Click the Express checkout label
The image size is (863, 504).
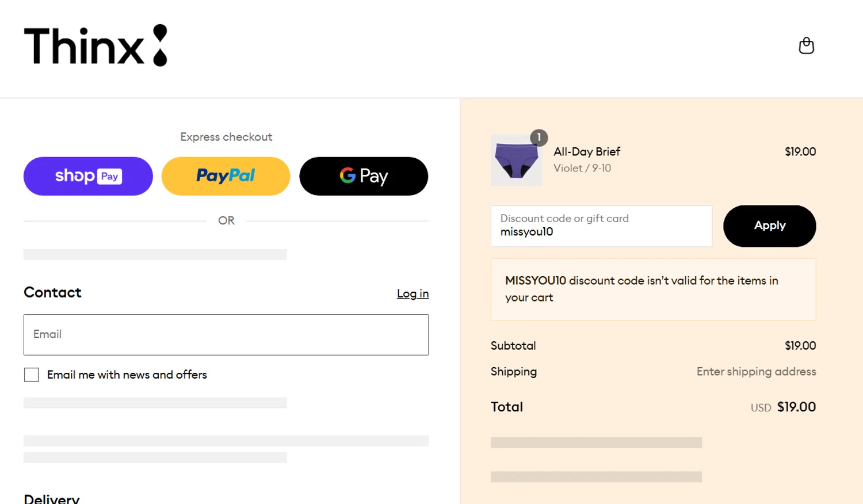[x=226, y=137]
